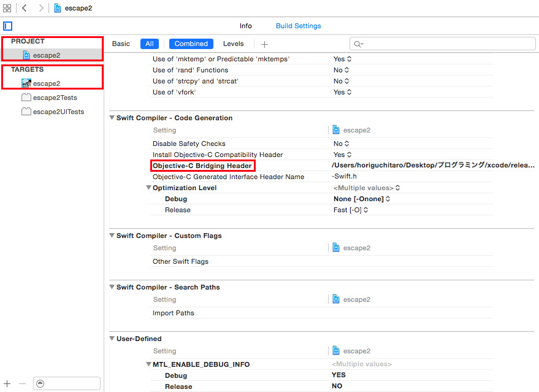This screenshot has height=392, width=539.
Task: Select the Import Paths setting
Action: pyautogui.click(x=174, y=313)
